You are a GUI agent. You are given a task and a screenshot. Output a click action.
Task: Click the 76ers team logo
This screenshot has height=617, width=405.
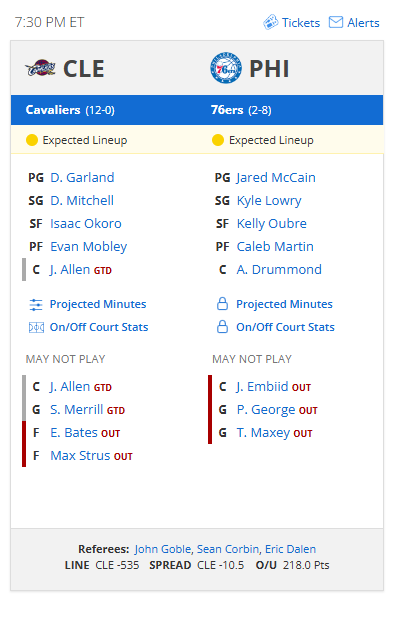click(226, 68)
